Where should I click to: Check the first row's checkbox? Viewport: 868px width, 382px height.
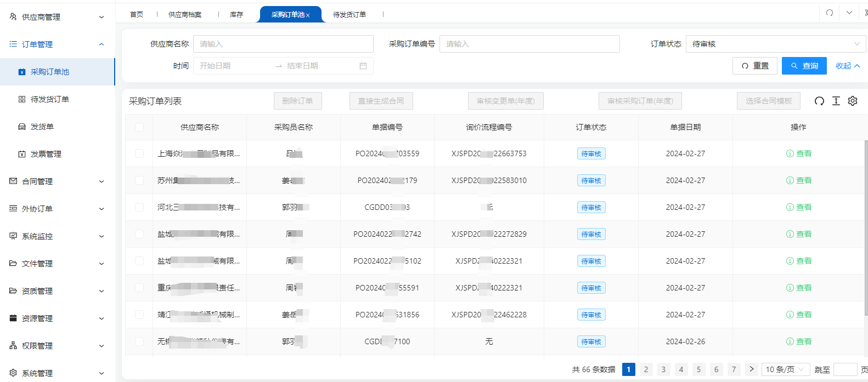(x=139, y=153)
